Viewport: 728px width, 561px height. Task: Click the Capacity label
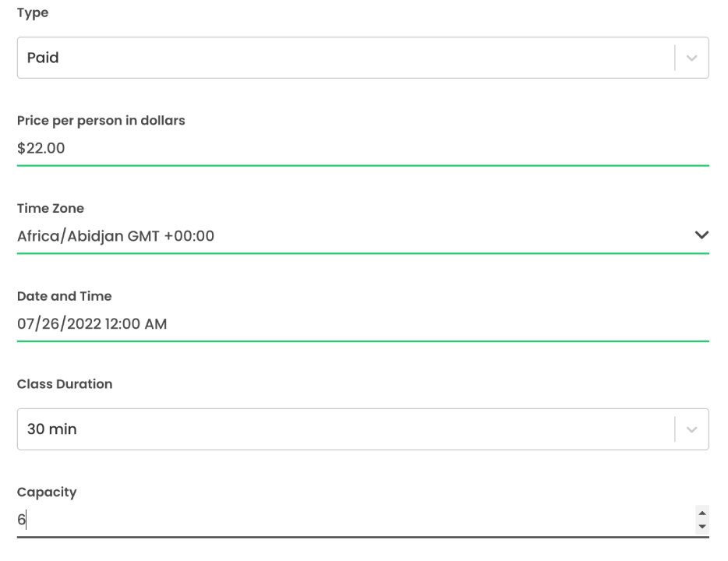tap(47, 492)
